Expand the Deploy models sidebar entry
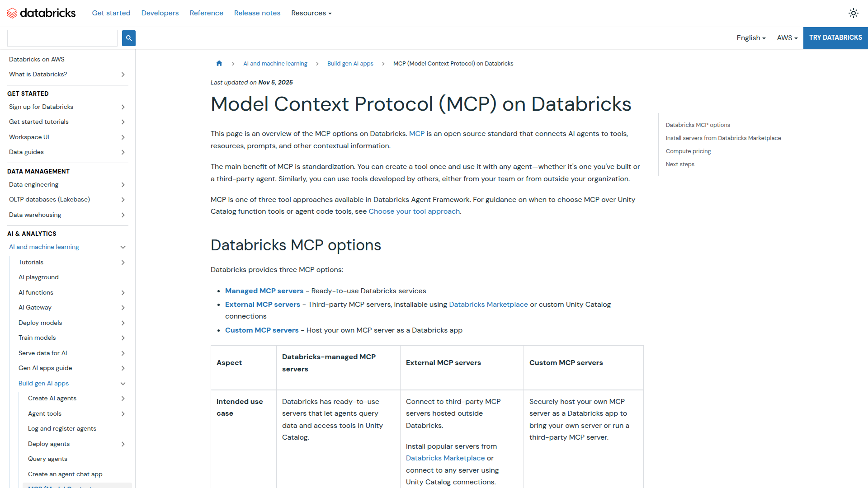868x488 pixels. pyautogui.click(x=123, y=323)
